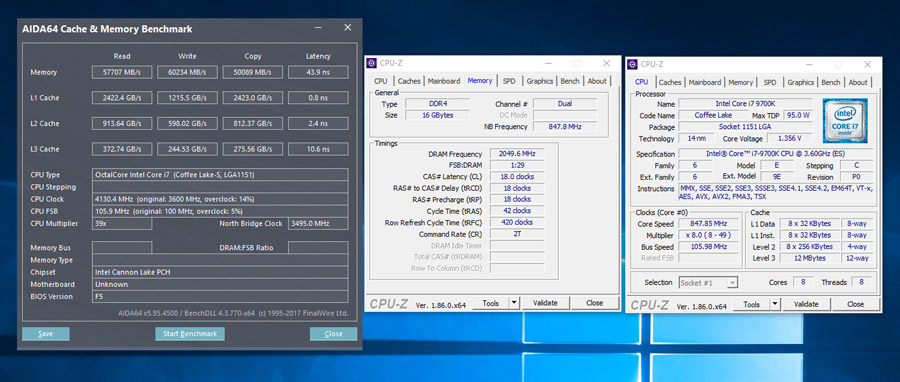
Task: Click L1 Cache read value 2422.4 GB/s
Action: pyautogui.click(x=122, y=98)
